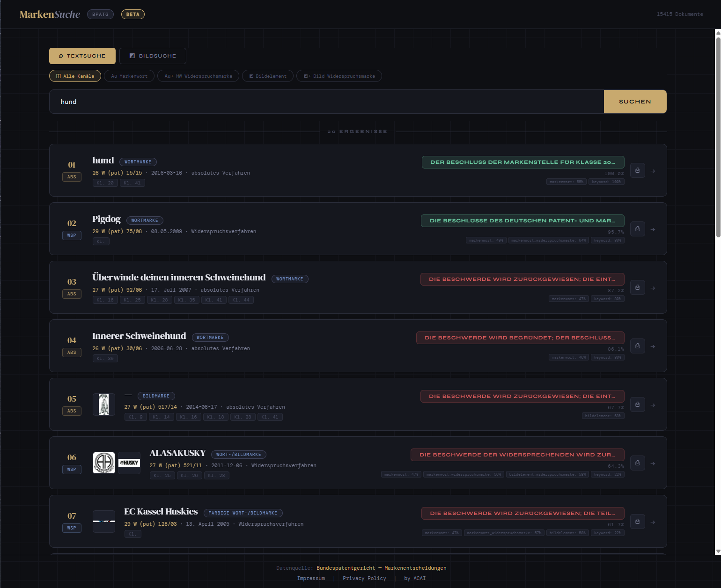This screenshot has width=721, height=588.
Task: Click case number 29 W (pat) 128/03
Action: pos(150,524)
